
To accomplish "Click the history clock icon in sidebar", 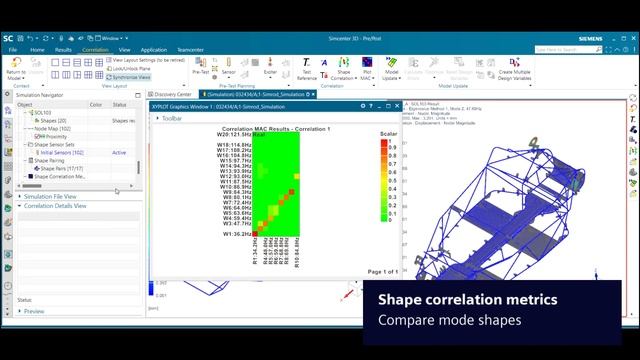I will (8, 286).
